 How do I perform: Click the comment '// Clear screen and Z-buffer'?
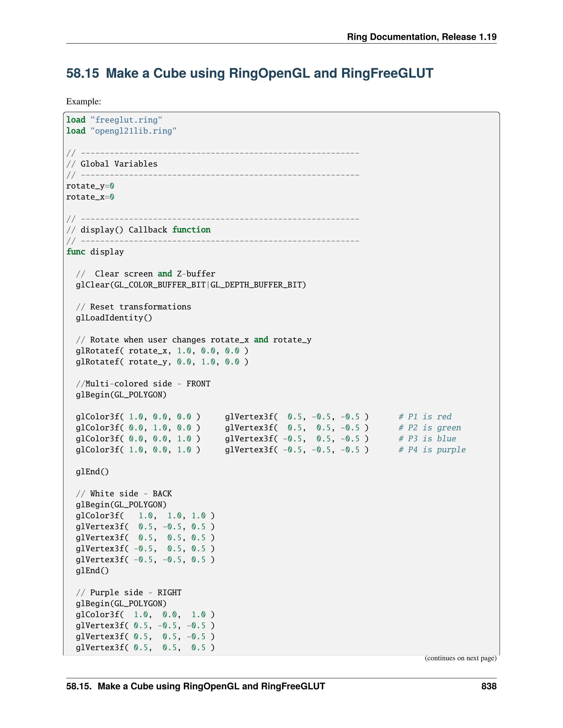(145, 274)
